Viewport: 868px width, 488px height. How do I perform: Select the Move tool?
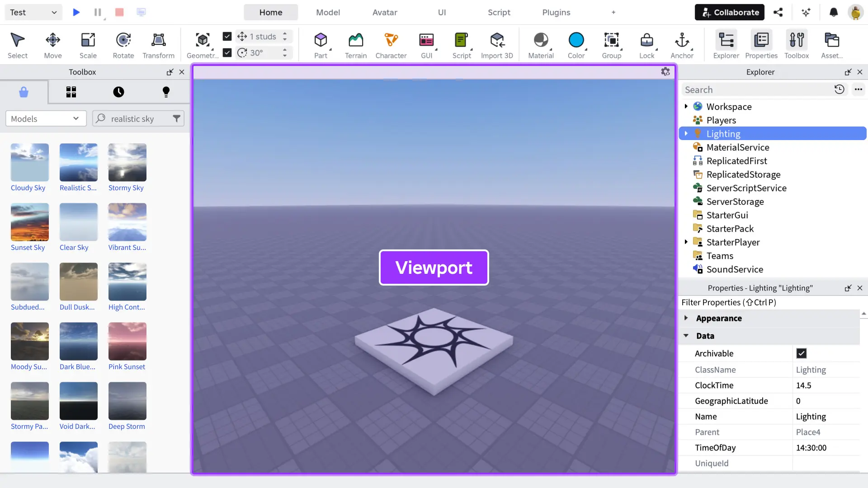click(52, 44)
